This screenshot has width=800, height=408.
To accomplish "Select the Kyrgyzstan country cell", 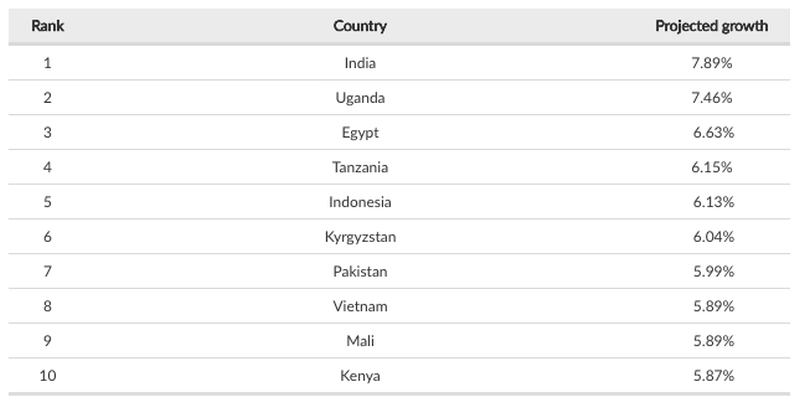I will click(360, 237).
